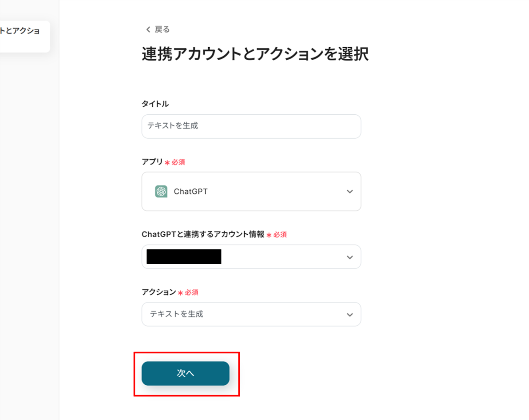Click the chevron arrow in アプリ dropdown

(x=349, y=192)
